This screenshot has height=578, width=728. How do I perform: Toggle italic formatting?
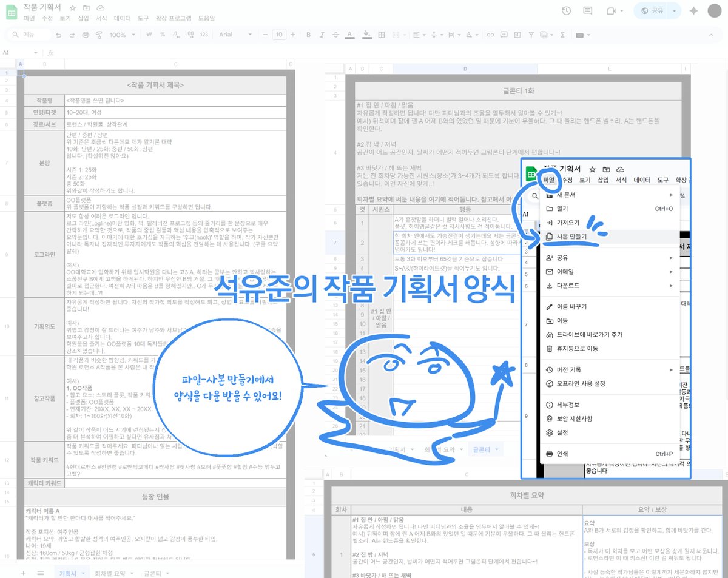click(322, 35)
